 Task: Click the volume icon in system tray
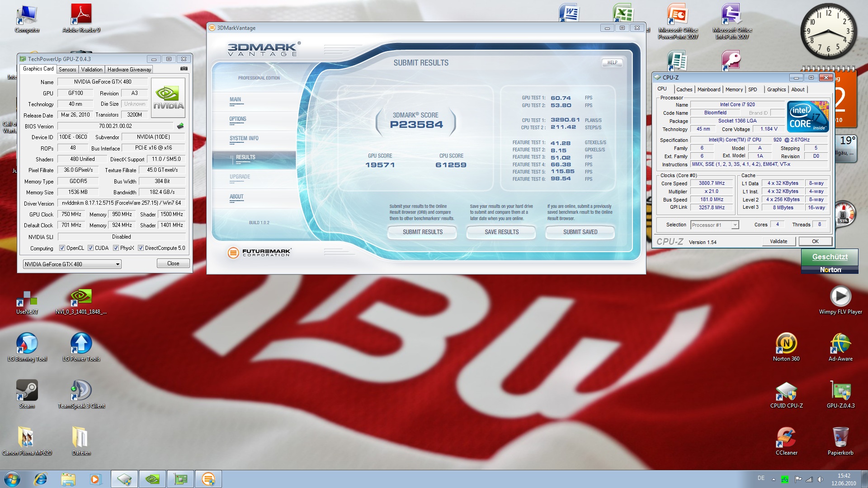820,479
